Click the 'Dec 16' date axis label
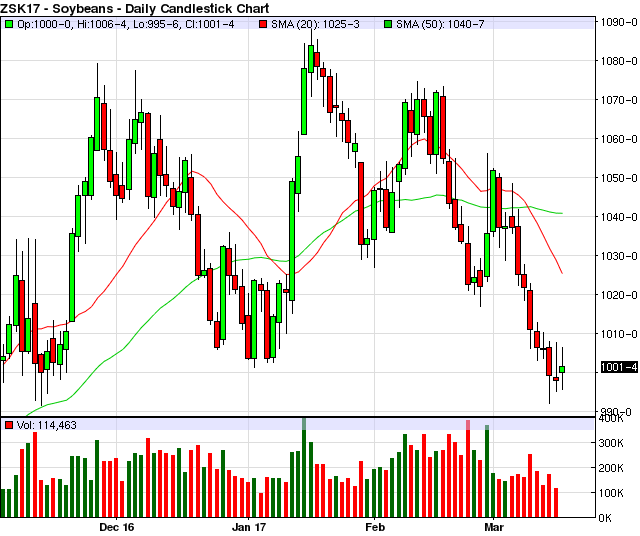The image size is (640, 536). click(116, 527)
